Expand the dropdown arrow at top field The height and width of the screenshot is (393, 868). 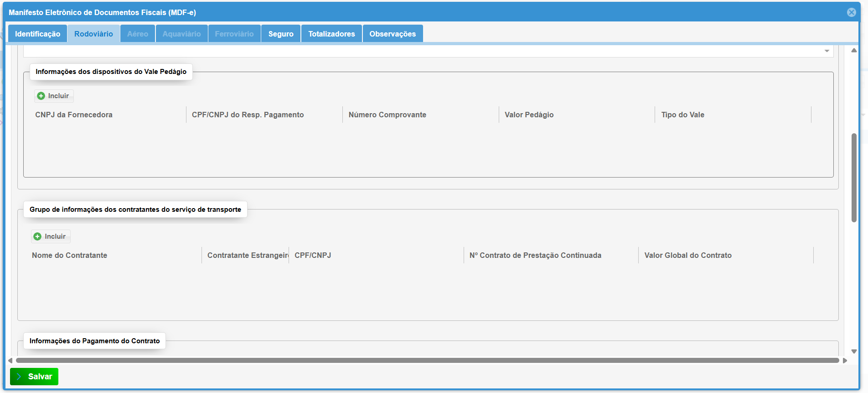click(x=827, y=51)
